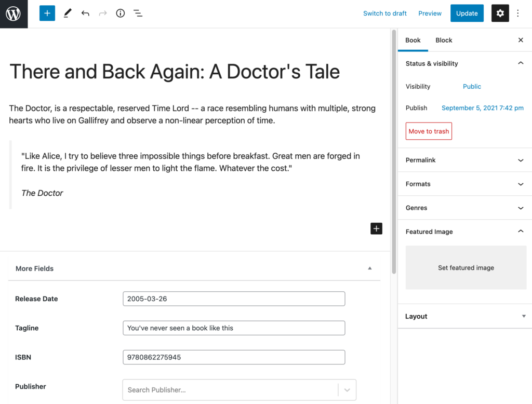Viewport: 532px width, 404px height.
Task: Open the block inserter plus button
Action: [47, 14]
